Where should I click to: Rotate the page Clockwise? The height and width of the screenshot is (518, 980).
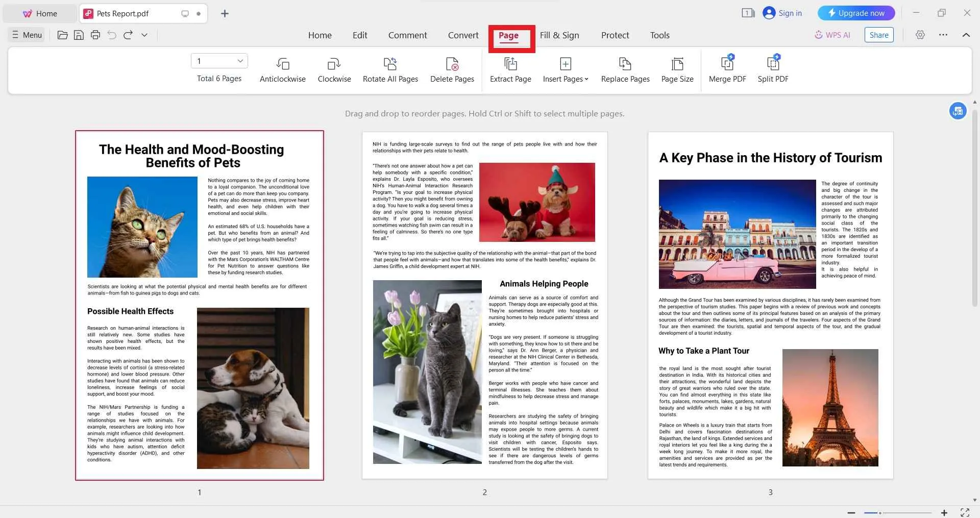(334, 69)
